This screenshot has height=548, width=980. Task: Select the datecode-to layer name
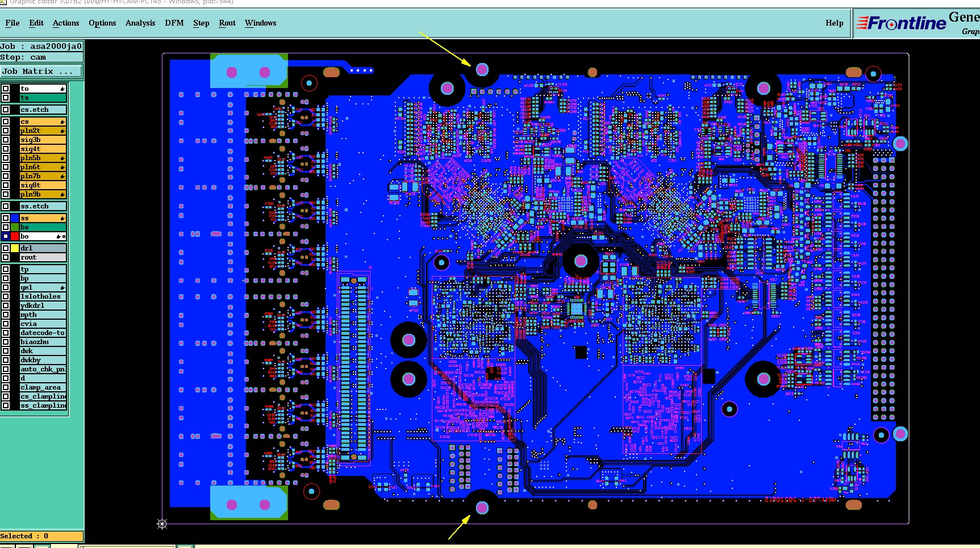click(43, 333)
